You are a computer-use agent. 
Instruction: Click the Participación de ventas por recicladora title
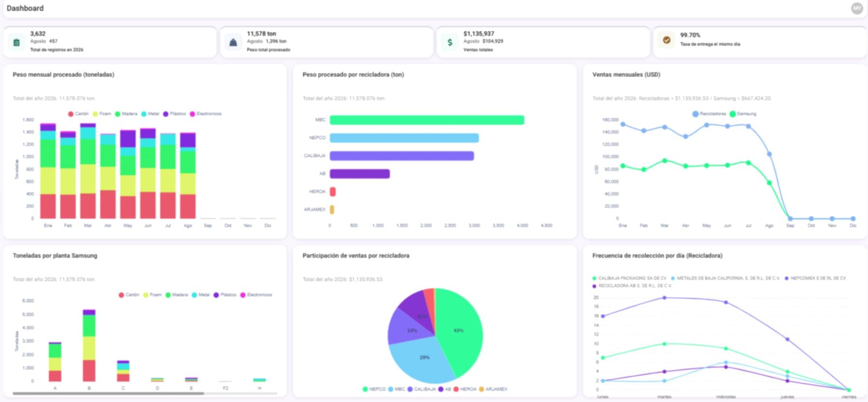pyautogui.click(x=356, y=255)
